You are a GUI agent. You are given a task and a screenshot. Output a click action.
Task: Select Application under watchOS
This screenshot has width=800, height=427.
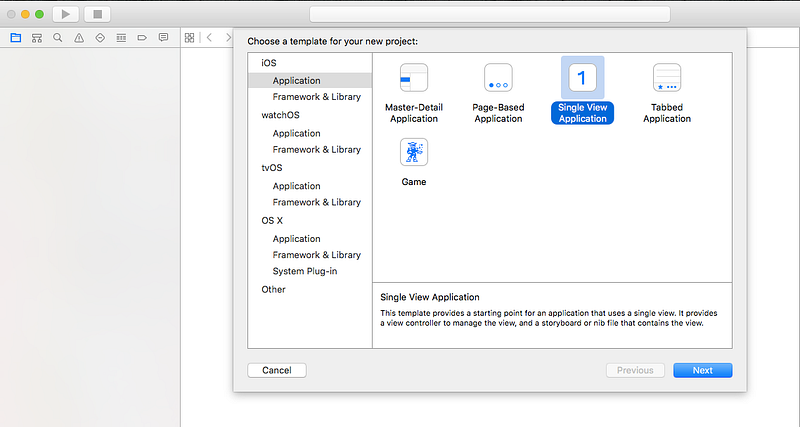click(296, 134)
